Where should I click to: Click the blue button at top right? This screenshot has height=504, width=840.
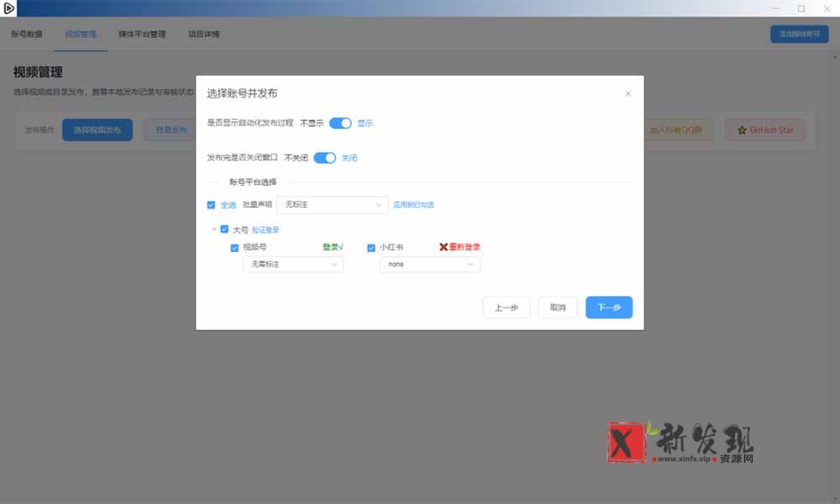pos(800,34)
